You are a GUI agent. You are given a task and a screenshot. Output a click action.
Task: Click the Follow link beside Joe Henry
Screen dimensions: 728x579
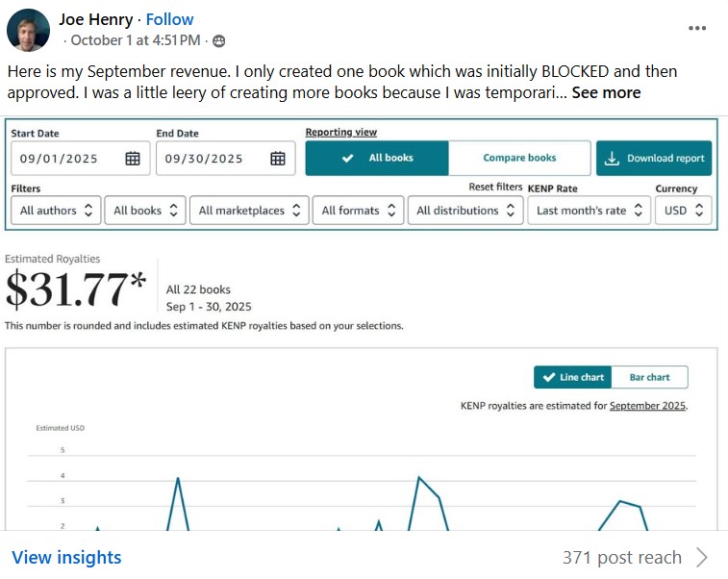click(169, 19)
